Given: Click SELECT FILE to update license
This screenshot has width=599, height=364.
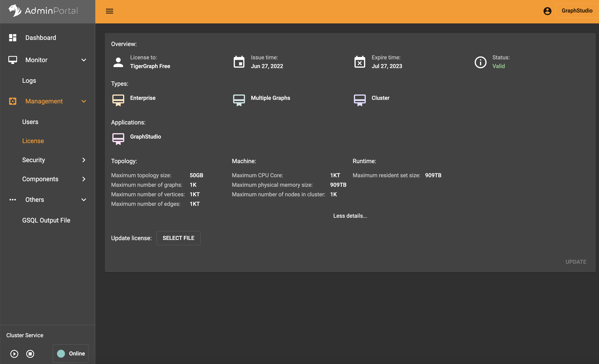Looking at the screenshot, I should click(x=178, y=238).
